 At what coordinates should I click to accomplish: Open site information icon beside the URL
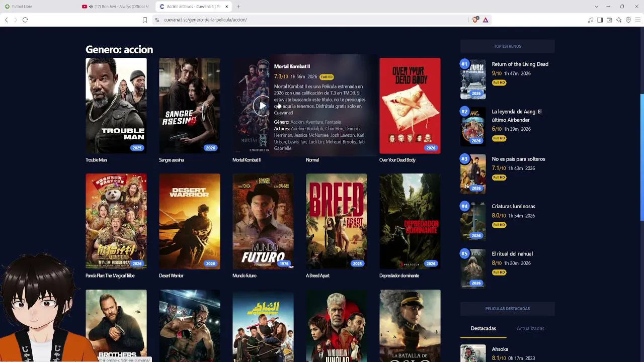point(157,20)
